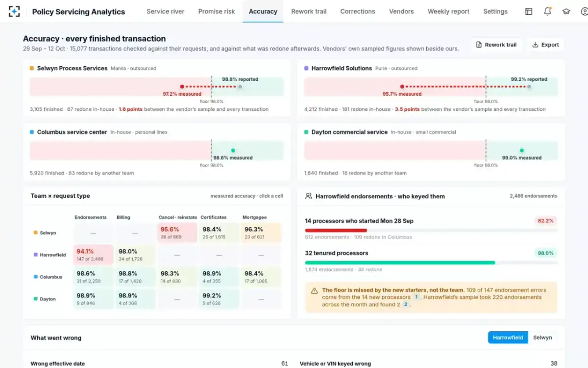Screen dimensions: 588x368
Task: Click the warning triangle icon in callout
Action: (x=315, y=290)
